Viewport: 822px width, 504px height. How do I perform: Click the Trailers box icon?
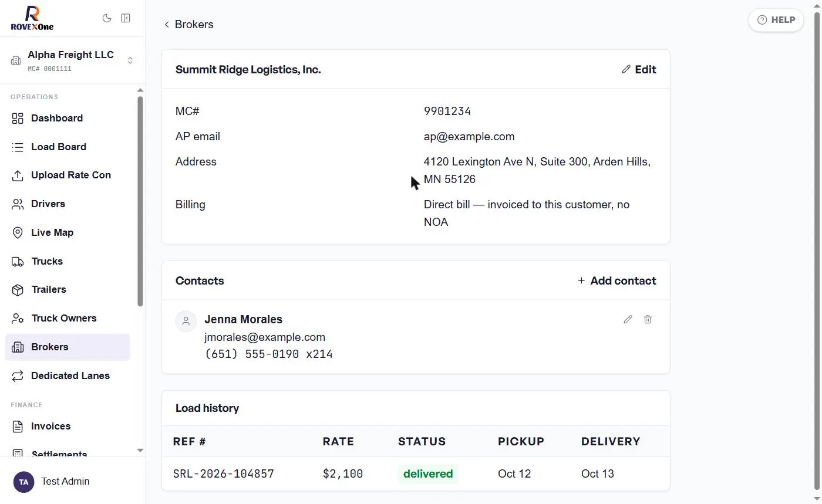point(18,290)
